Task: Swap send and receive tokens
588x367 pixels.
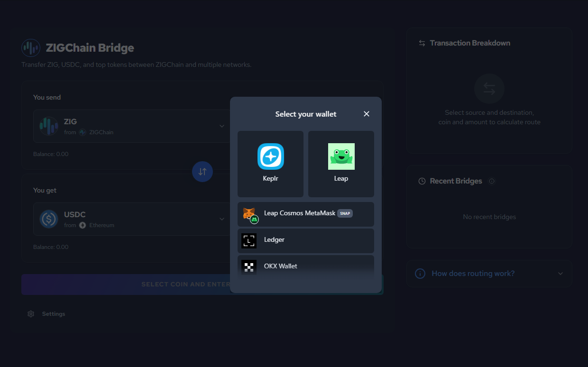Action: [x=202, y=172]
